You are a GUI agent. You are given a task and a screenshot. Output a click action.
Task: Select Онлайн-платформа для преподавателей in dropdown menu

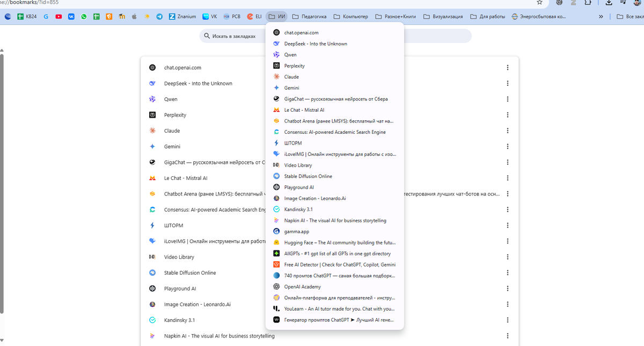click(335, 298)
